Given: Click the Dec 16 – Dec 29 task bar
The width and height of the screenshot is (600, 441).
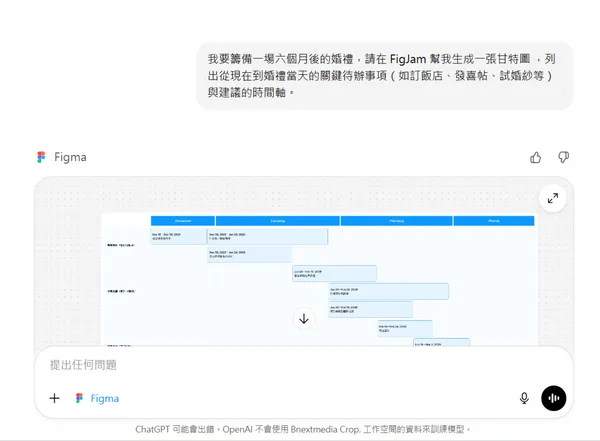Looking at the screenshot, I should click(177, 236).
